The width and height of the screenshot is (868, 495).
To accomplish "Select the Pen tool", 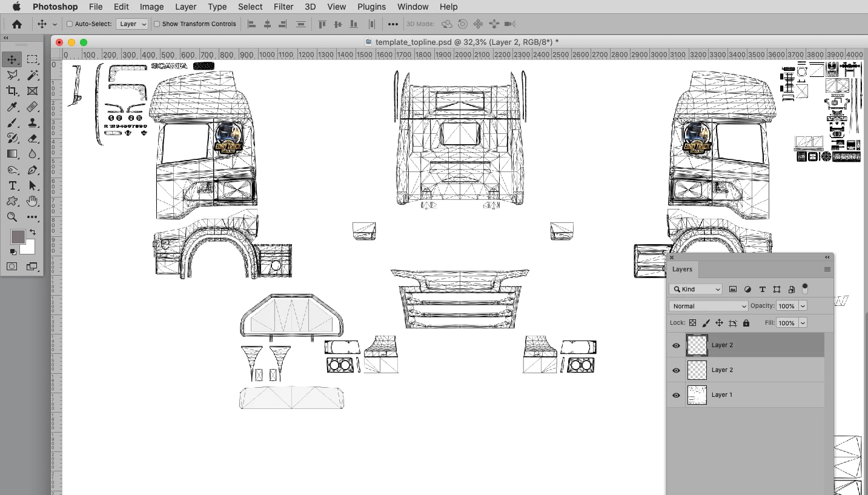I will tap(33, 170).
